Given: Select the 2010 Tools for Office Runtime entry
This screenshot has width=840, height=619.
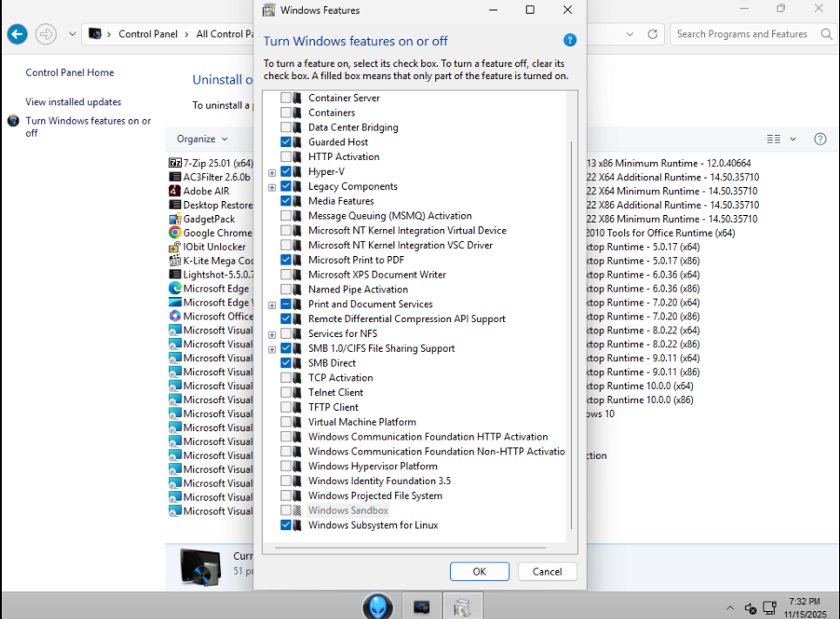Looking at the screenshot, I should tap(660, 232).
